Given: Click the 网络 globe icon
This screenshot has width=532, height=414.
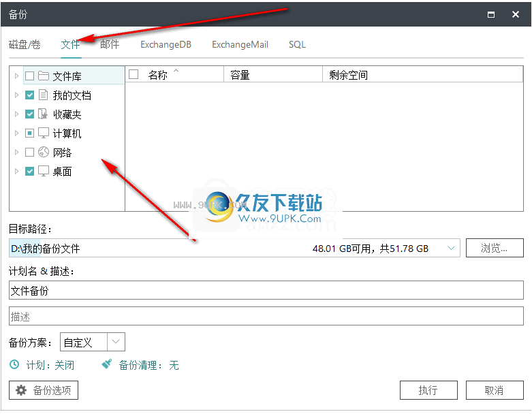Looking at the screenshot, I should tap(44, 152).
